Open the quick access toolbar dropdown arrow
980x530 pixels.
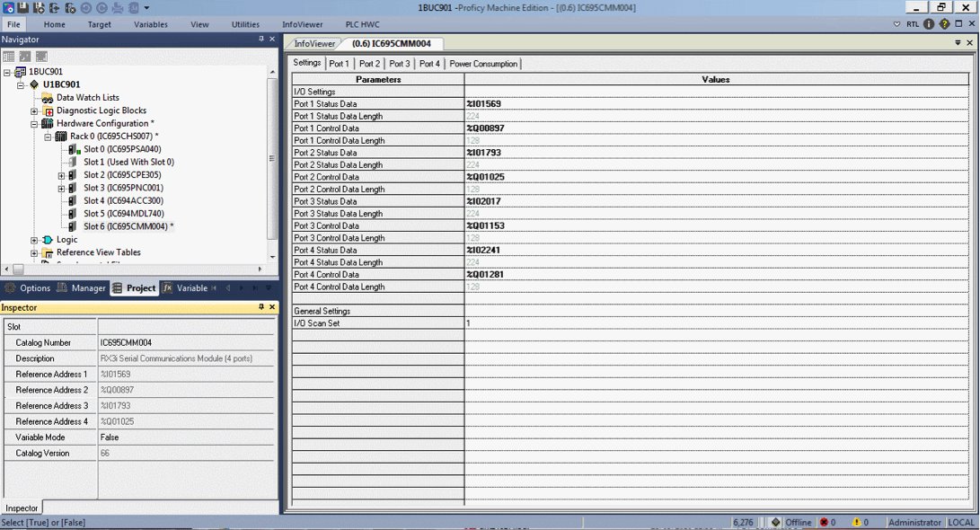[x=147, y=7]
